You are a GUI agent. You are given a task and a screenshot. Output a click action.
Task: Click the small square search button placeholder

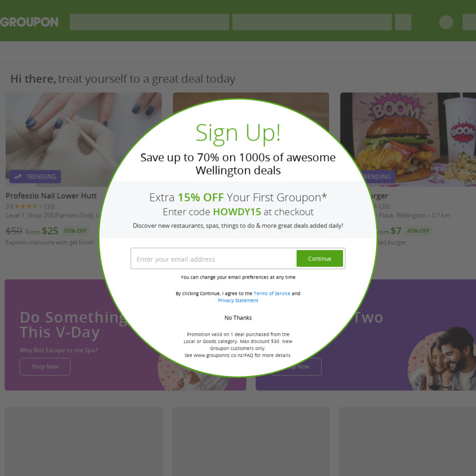pyautogui.click(x=403, y=22)
